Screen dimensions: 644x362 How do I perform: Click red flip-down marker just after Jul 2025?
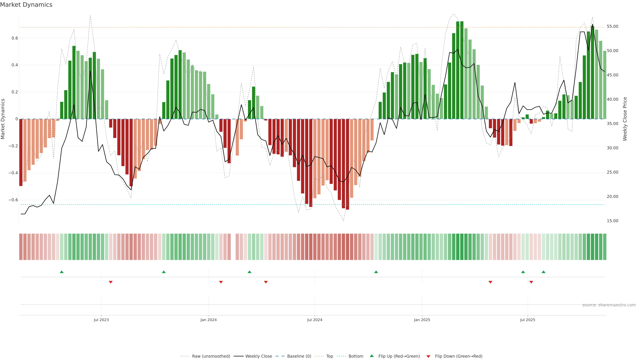pos(531,282)
